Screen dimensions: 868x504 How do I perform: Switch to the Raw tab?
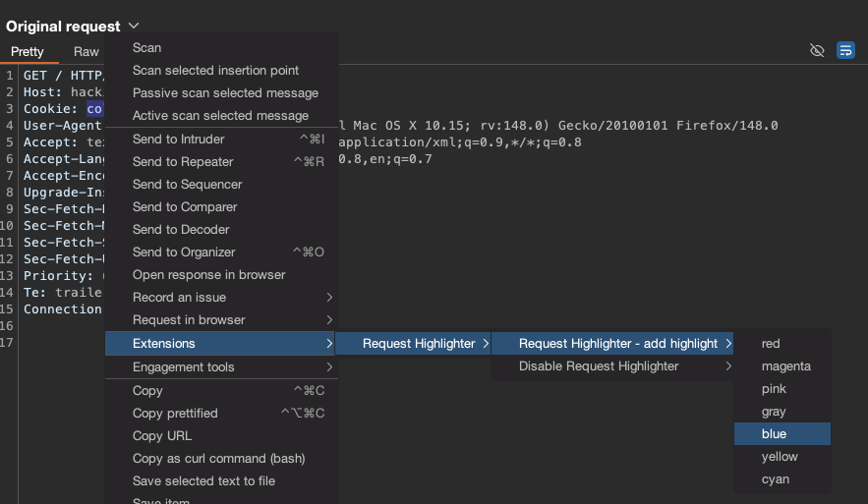click(87, 52)
